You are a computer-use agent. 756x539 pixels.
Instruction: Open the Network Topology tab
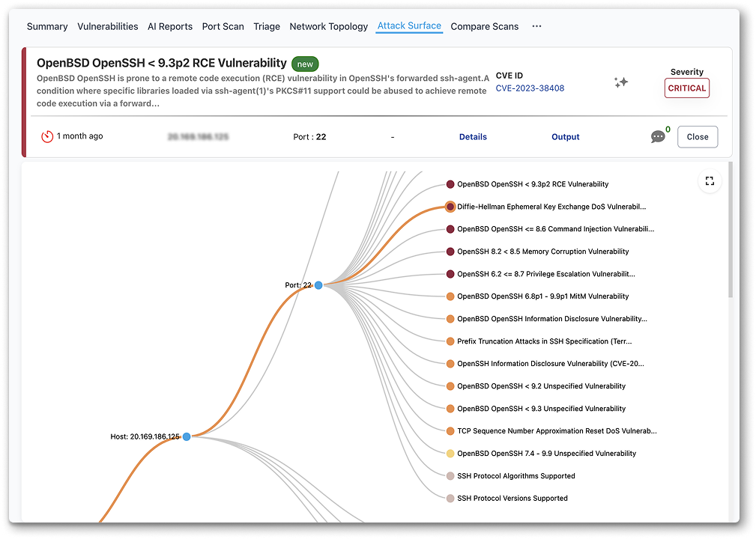pyautogui.click(x=328, y=26)
